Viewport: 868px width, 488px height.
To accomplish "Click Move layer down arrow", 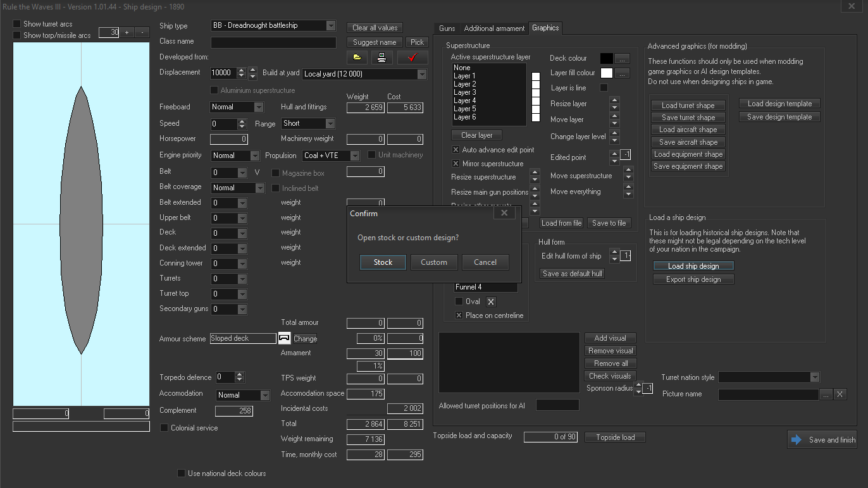I will click(614, 123).
